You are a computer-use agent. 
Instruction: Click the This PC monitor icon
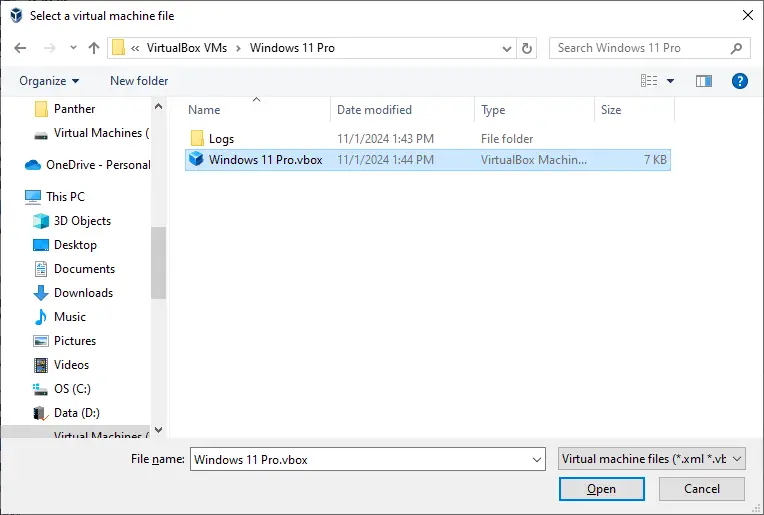pyautogui.click(x=33, y=197)
